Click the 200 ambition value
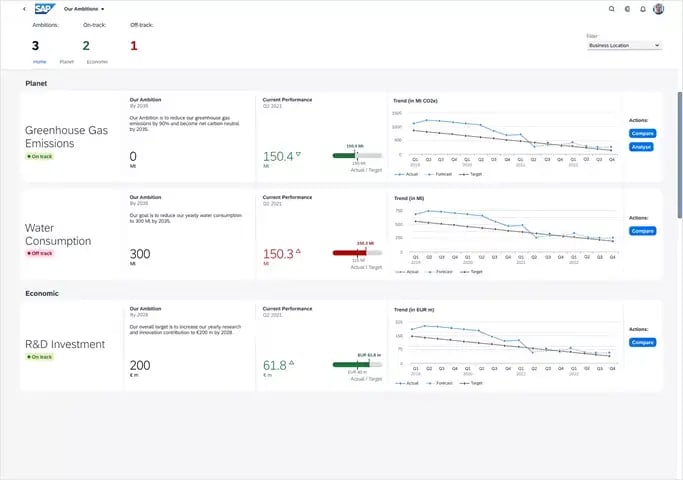This screenshot has width=683, height=480. (x=140, y=365)
